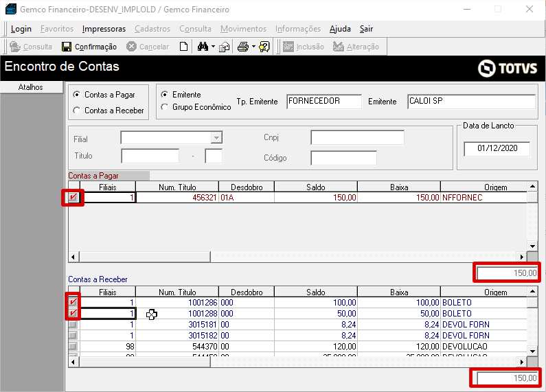Click the TOTVS logo
Screen dimensions: 546x392
508,68
